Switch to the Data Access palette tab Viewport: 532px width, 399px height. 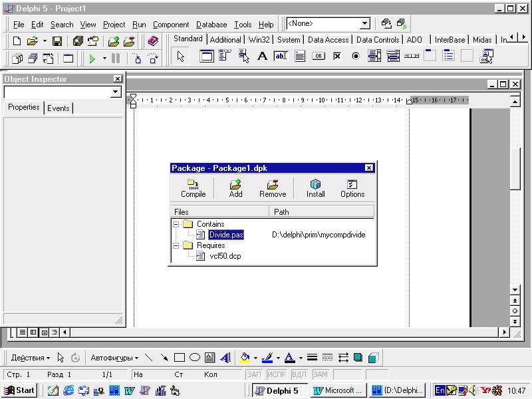(x=328, y=40)
